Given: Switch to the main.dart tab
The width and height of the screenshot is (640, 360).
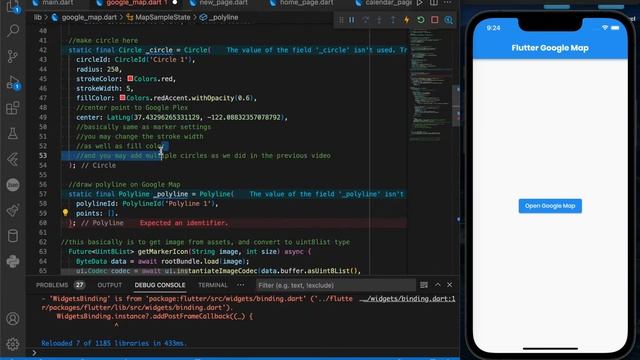Looking at the screenshot, I should tap(58, 3).
